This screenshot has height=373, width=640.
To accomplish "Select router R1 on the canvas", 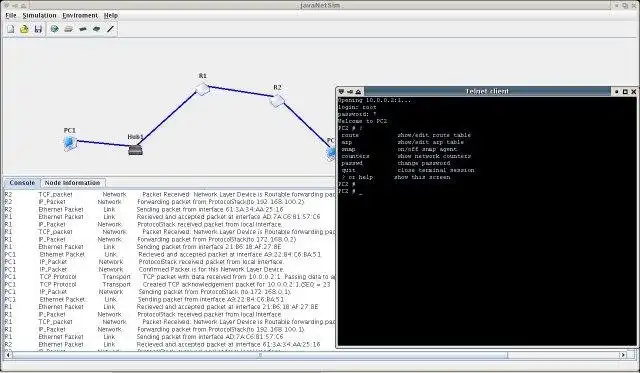I will point(202,89).
